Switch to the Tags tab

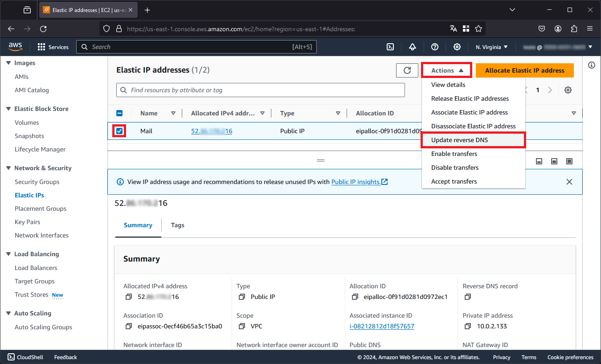click(177, 225)
